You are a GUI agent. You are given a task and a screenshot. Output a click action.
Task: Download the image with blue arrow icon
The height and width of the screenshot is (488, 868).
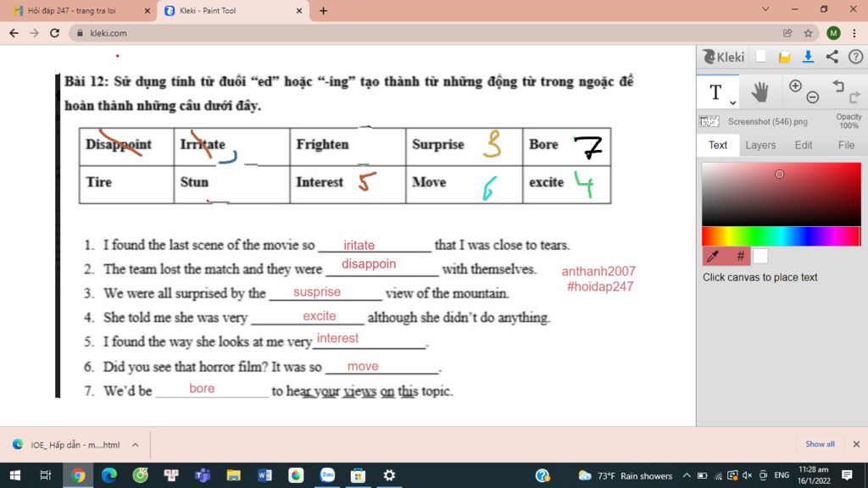pos(808,57)
